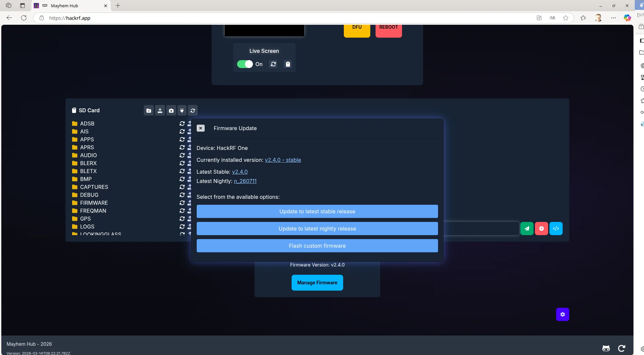Screen dimensions: 644x355
Task: Refresh the AUDIO folder row
Action: click(x=182, y=155)
